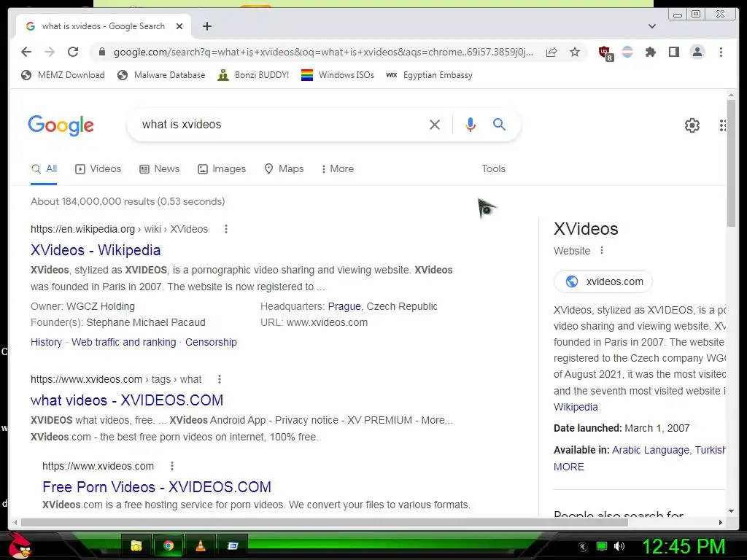This screenshot has width=747, height=560.
Task: Go back to the previous page
Action: click(x=26, y=52)
